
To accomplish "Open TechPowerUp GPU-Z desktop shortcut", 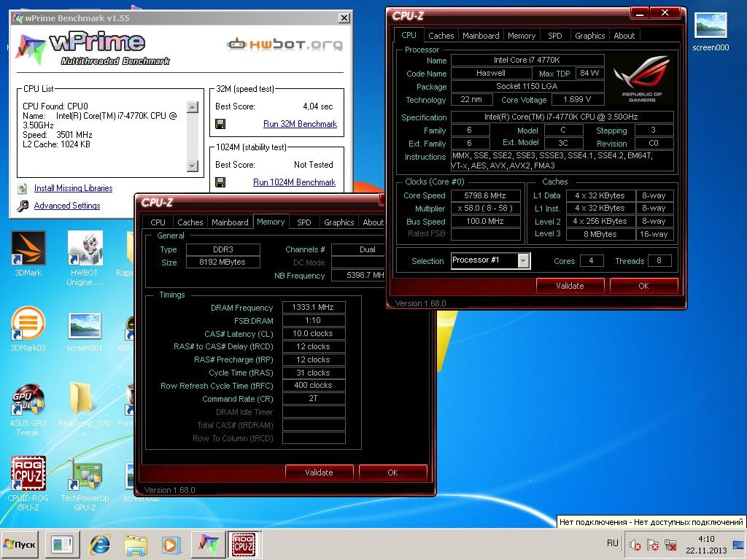I will click(x=85, y=474).
